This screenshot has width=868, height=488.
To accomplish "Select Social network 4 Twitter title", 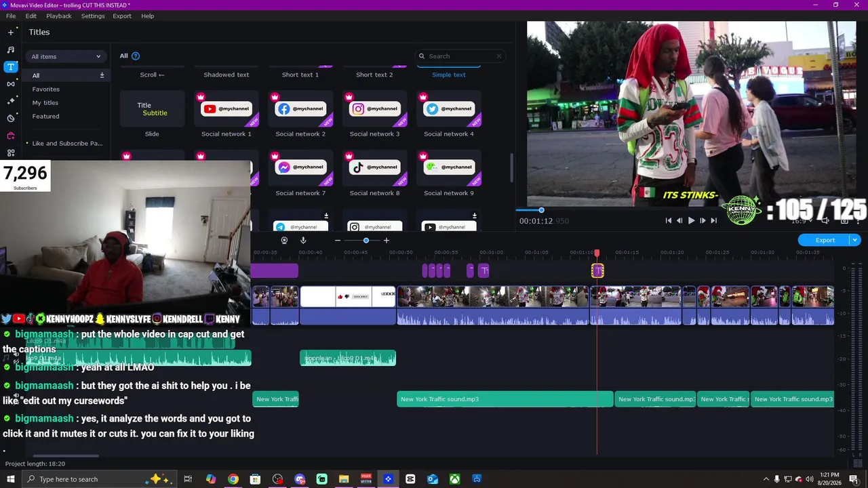I will click(449, 109).
